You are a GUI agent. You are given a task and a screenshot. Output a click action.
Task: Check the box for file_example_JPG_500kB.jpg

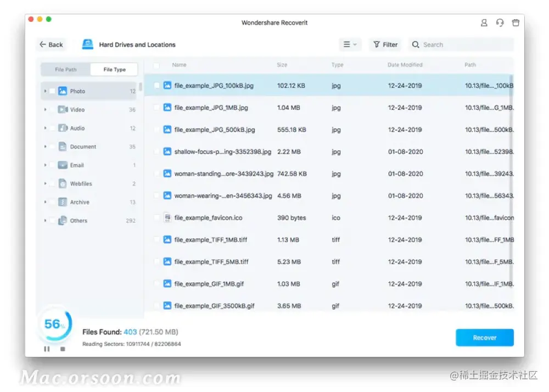coord(156,130)
